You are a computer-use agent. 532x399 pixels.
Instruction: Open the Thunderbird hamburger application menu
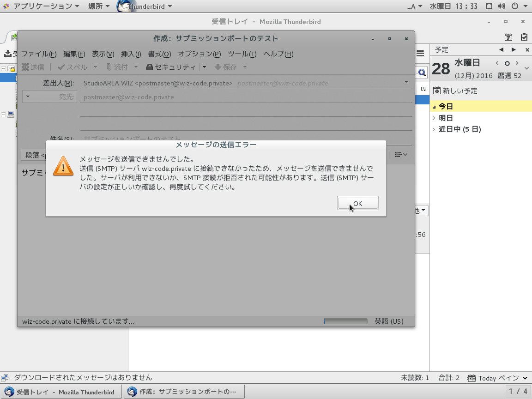(420, 53)
